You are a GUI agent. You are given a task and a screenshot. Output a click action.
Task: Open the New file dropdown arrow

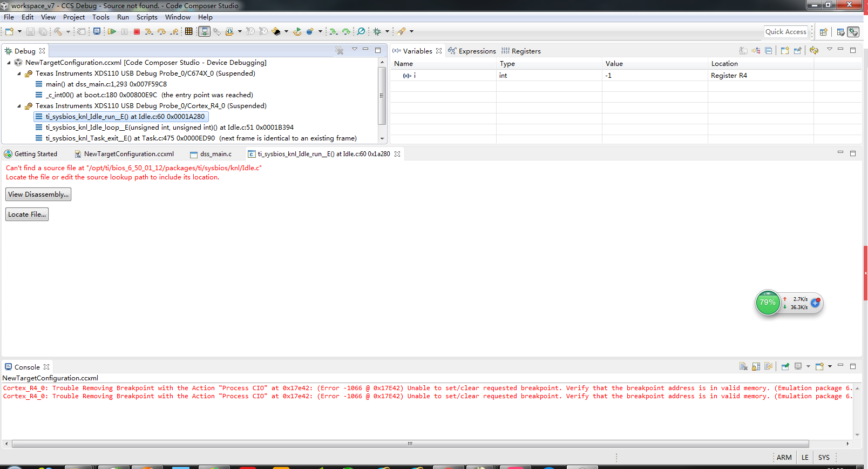[19, 31]
